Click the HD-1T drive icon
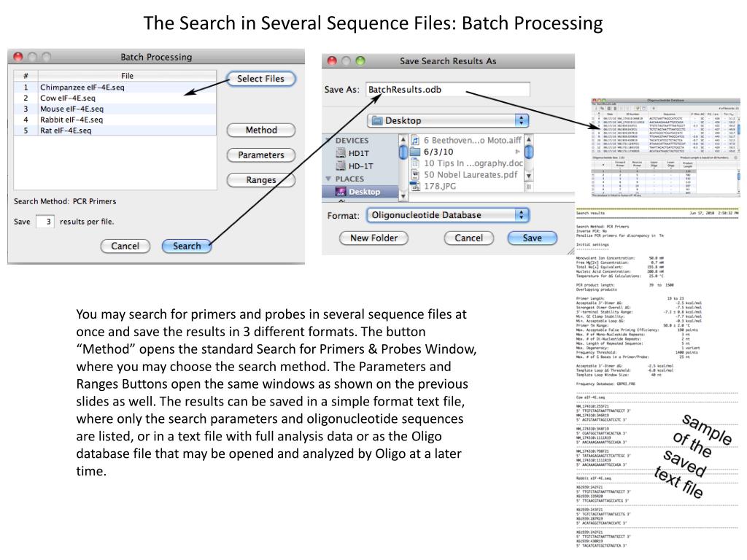 [341, 166]
